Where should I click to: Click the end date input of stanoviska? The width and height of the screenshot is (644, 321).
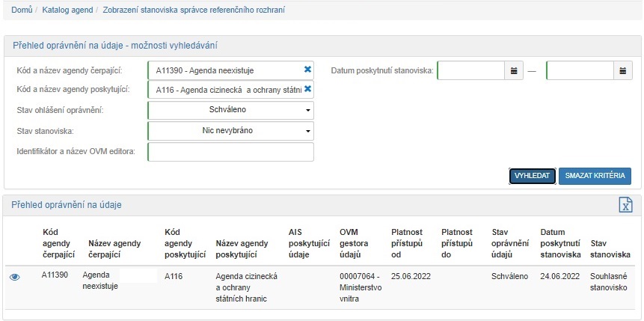(580, 71)
